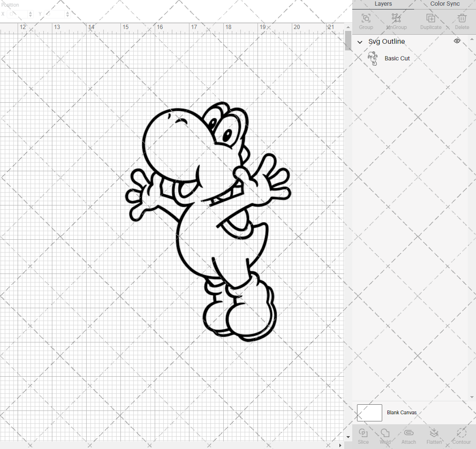The height and width of the screenshot is (449, 476).
Task: Click the X position input field
Action: 17,14
